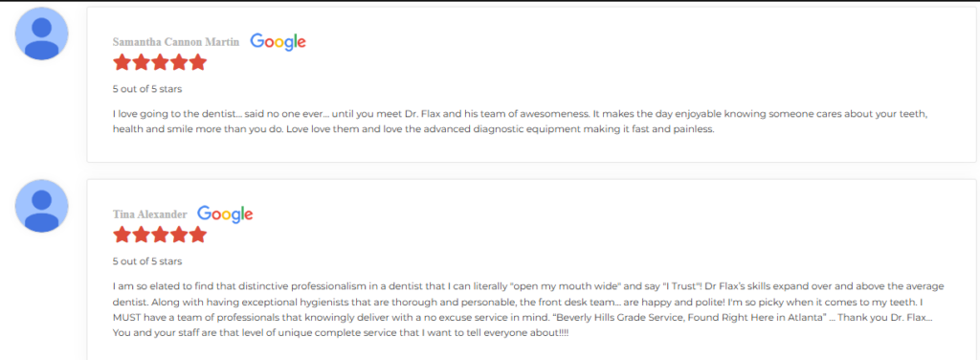Select the third star in Samantha's rating

tap(160, 62)
